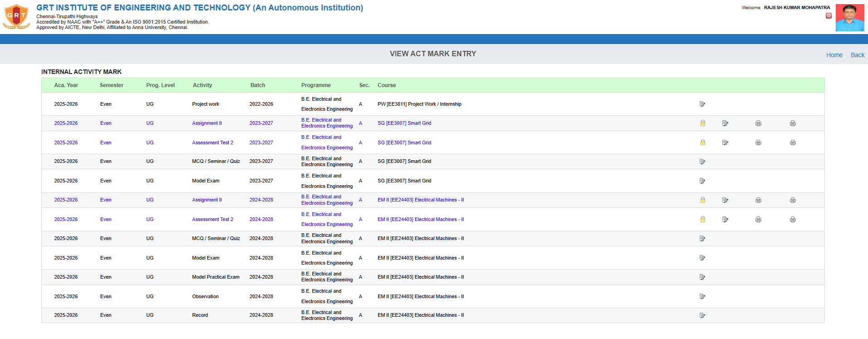This screenshot has height=339, width=868.
Task: Open Assignment II link for batch 2023-2027
Action: point(207,123)
